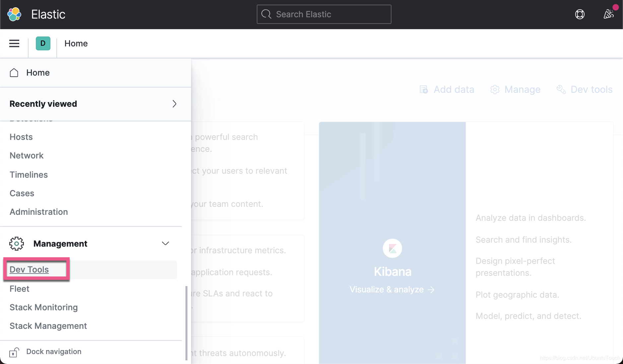The image size is (623, 364).
Task: Click the Kibana logo icon
Action: coord(392,248)
